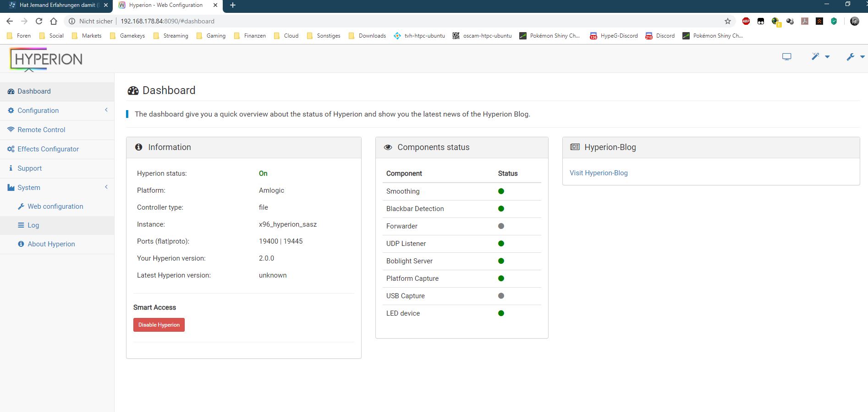Reload the page in browser

pos(39,21)
